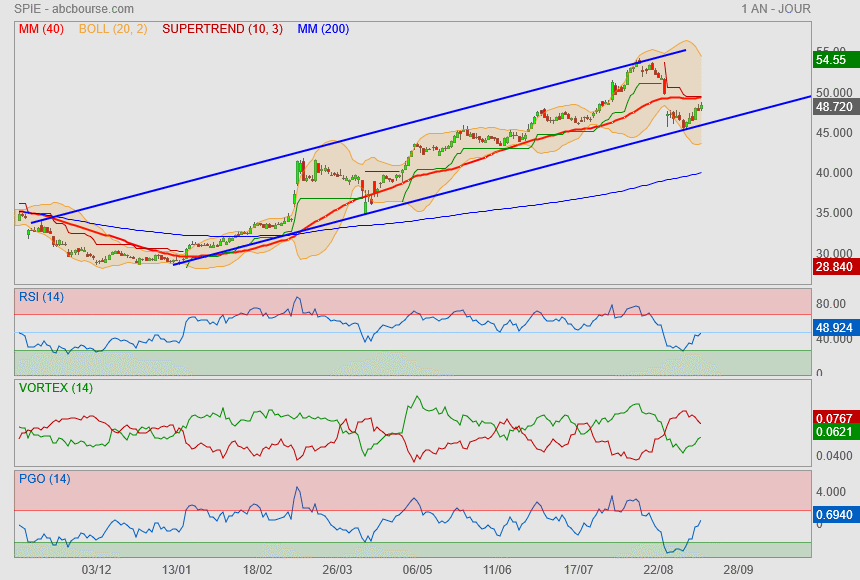Image resolution: width=860 pixels, height=580 pixels.
Task: Click the green 0.0621 Vortex value tag
Action: coord(833,432)
